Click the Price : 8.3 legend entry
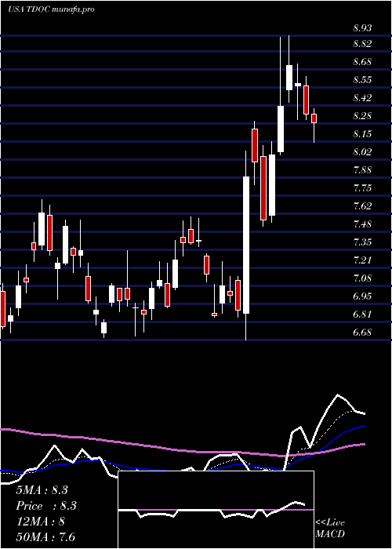Screen dimensions: 392x549 [x=46, y=506]
